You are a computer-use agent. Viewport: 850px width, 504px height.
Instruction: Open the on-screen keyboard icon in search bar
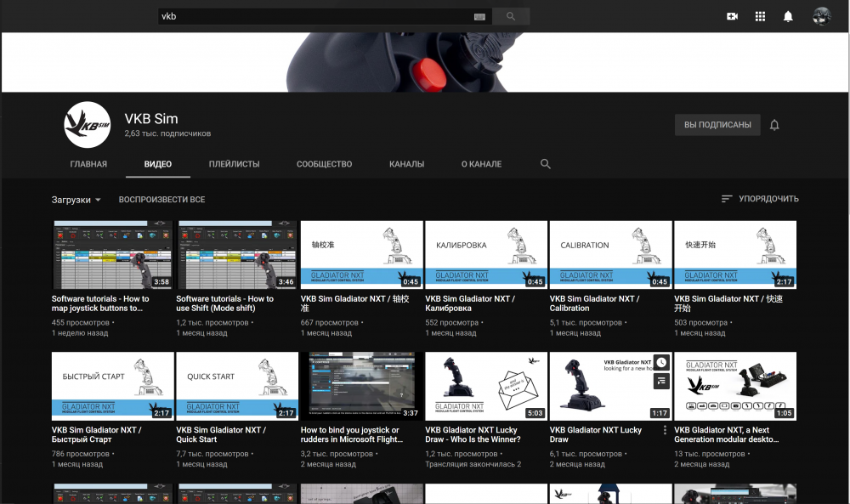[x=479, y=15]
